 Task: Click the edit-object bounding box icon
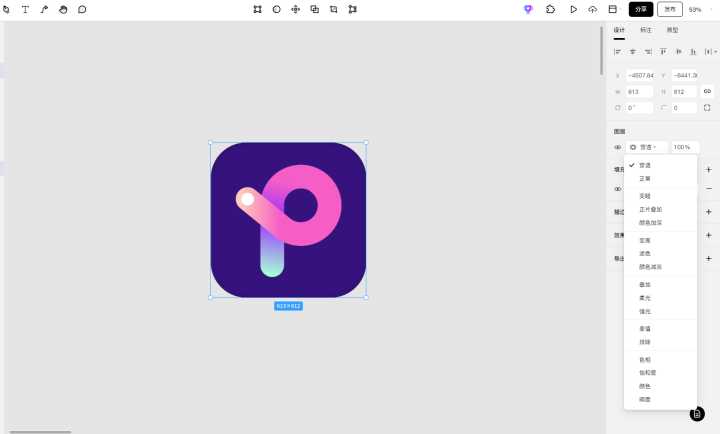tap(258, 9)
